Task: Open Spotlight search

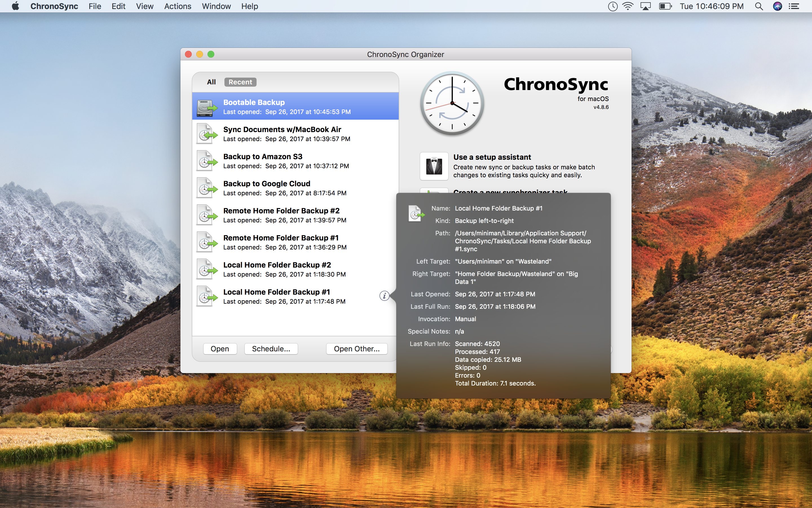Action: 759,6
